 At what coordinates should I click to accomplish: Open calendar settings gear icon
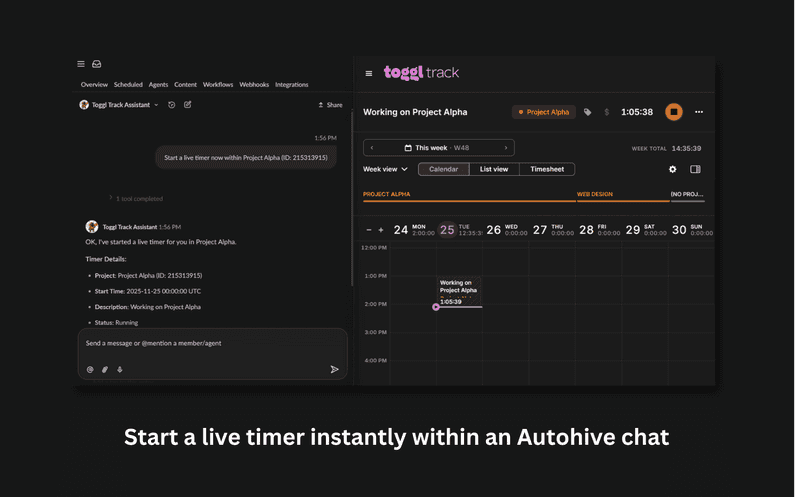[x=672, y=169]
